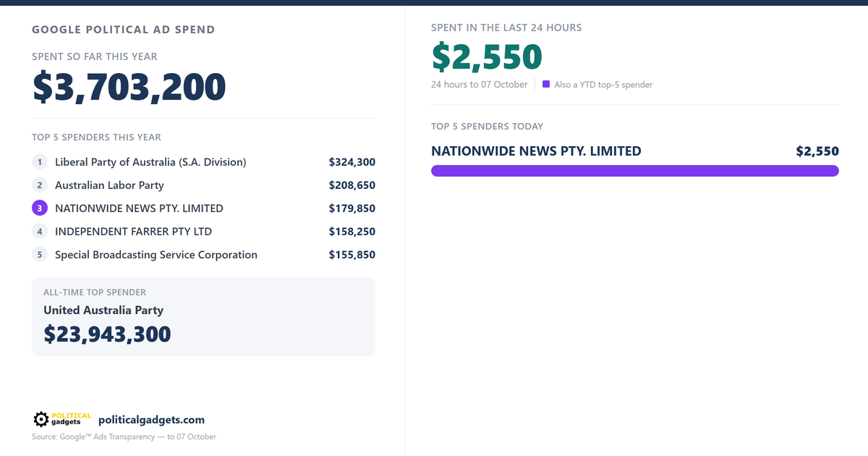Click the 'Also a YTD top-5 spender' text

603,85
